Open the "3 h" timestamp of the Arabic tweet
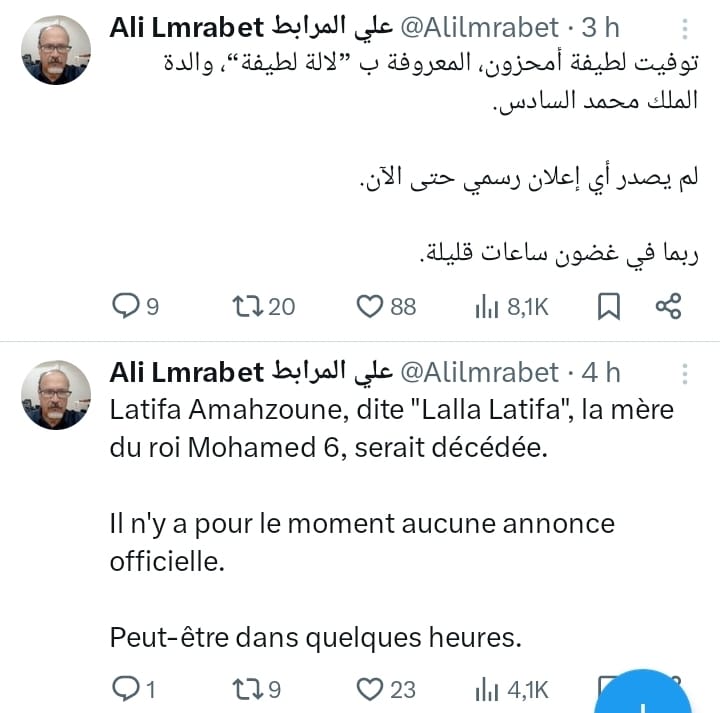The width and height of the screenshot is (720, 713). coord(601,28)
